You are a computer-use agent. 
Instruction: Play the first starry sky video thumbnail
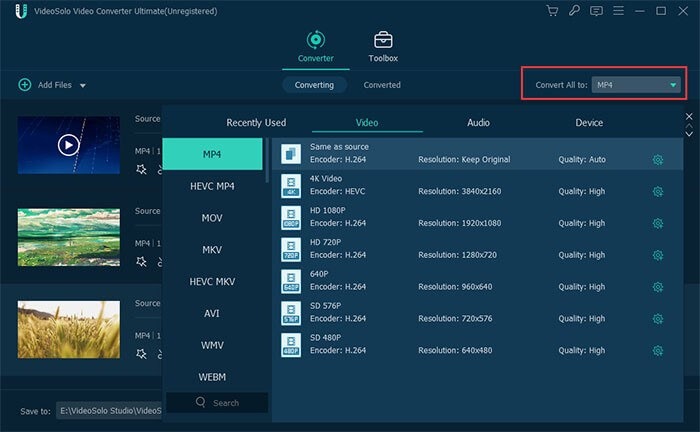(68, 145)
